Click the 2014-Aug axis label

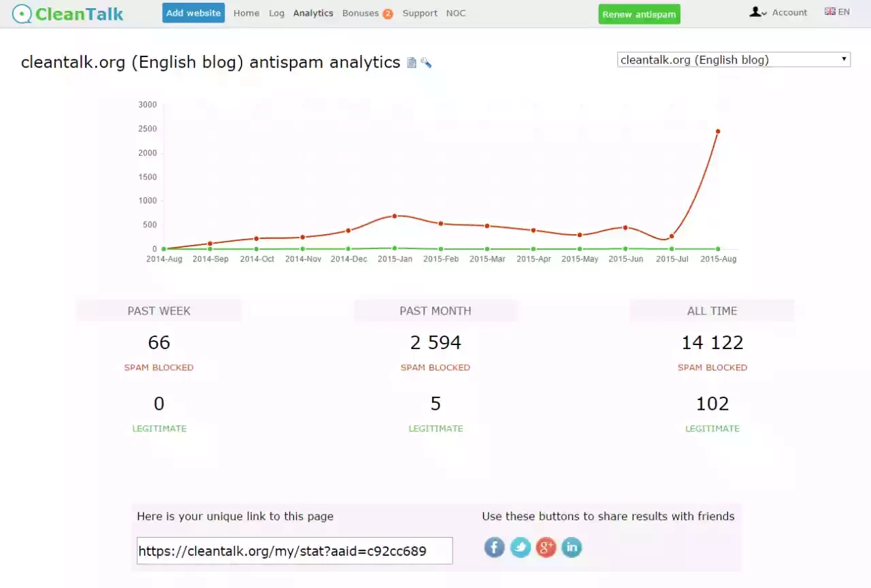tap(164, 259)
